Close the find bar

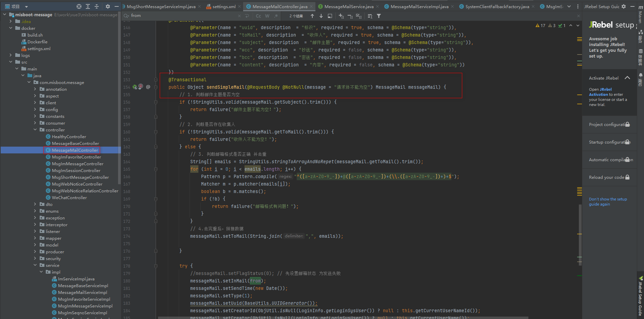[x=579, y=16]
